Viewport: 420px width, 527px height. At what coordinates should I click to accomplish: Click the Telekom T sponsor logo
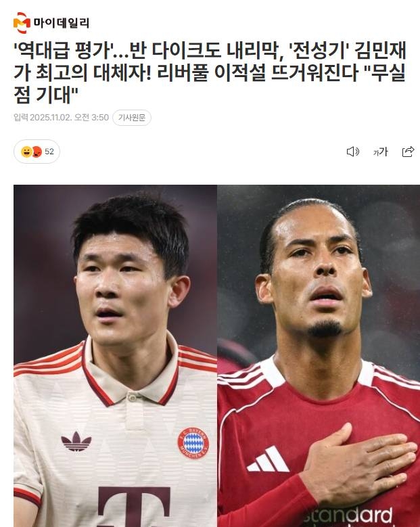coord(134,506)
